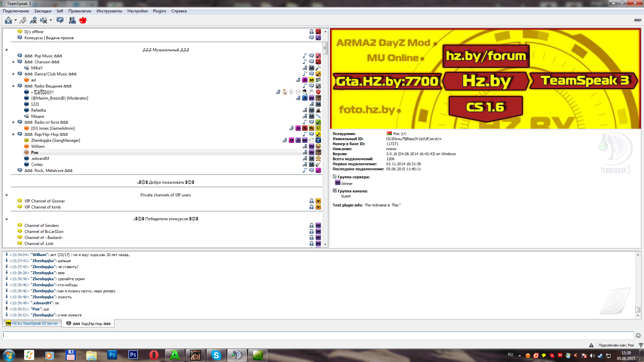Select user Cortez
This screenshot has height=362, width=644.
tap(37, 165)
